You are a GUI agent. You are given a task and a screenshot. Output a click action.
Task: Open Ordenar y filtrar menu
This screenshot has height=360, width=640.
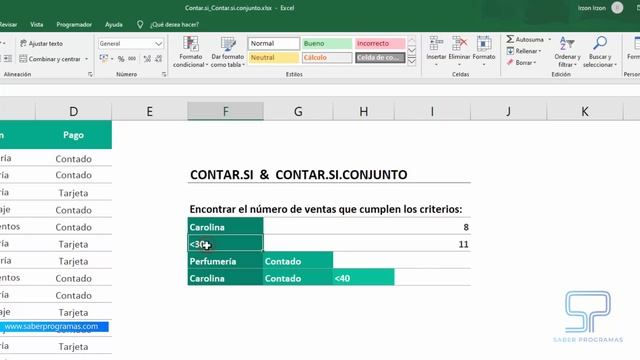tap(567, 52)
